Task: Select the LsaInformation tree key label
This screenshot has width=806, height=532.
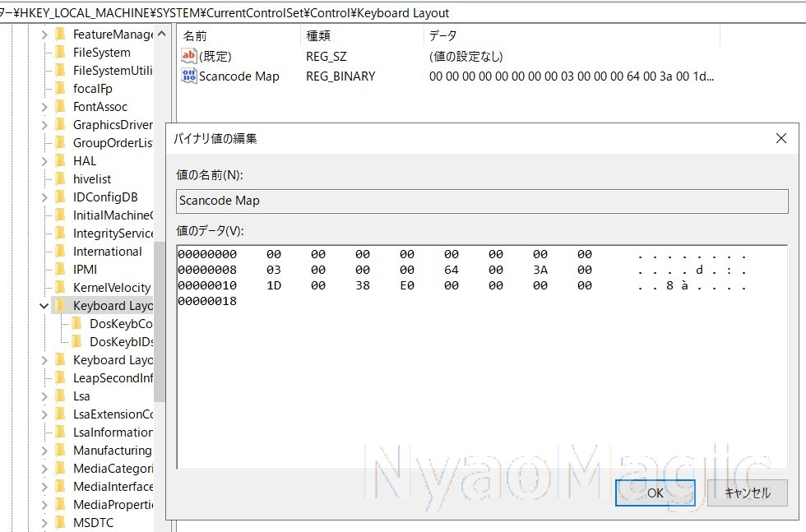Action: (113, 433)
